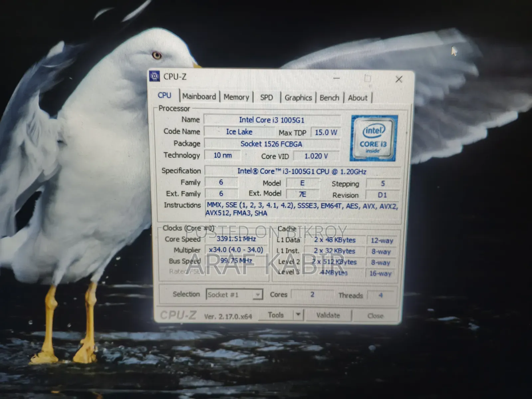This screenshot has width=532, height=399.
Task: Close the CPU-Z window with X
Action: [399, 79]
